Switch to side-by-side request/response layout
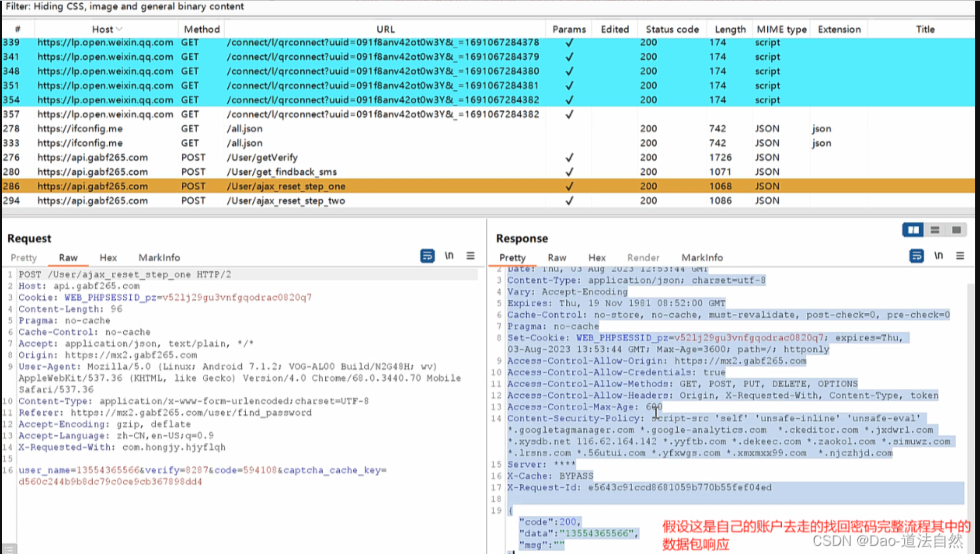The height and width of the screenshot is (554, 980). pos(913,230)
